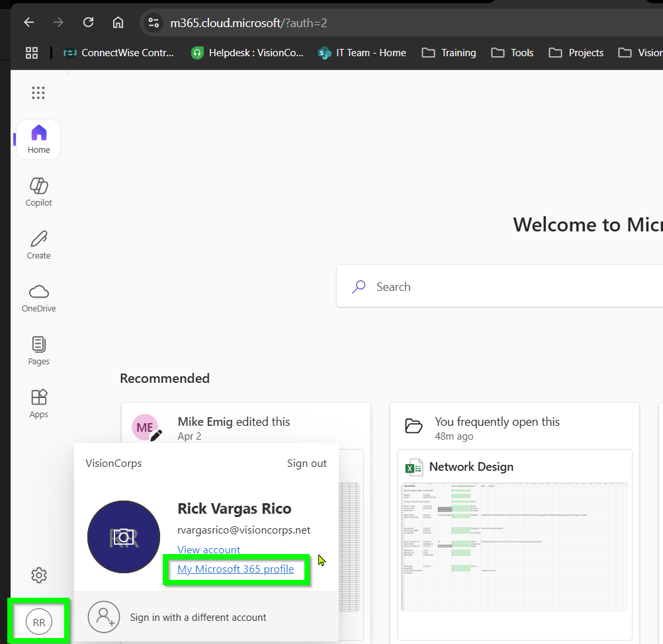
Task: Open the Helpdesk: VisionCo bookmark
Action: (x=247, y=52)
